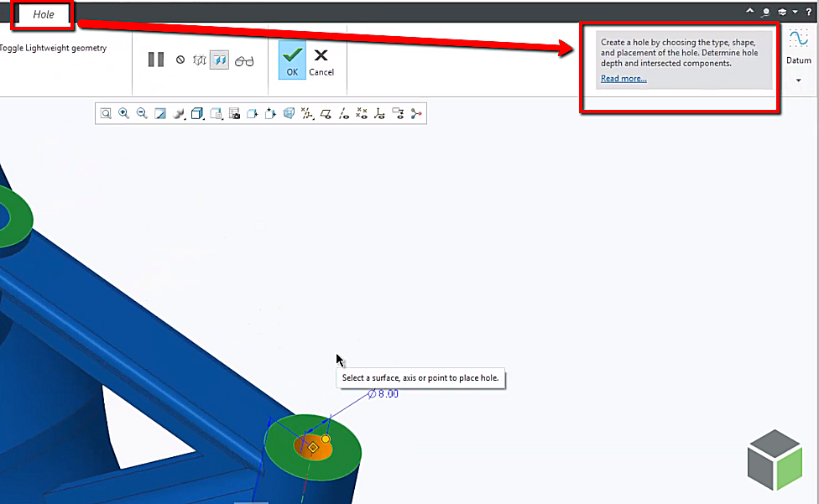Click the View Manager camera icon
This screenshot has height=504, width=819.
pyautogui.click(x=234, y=114)
